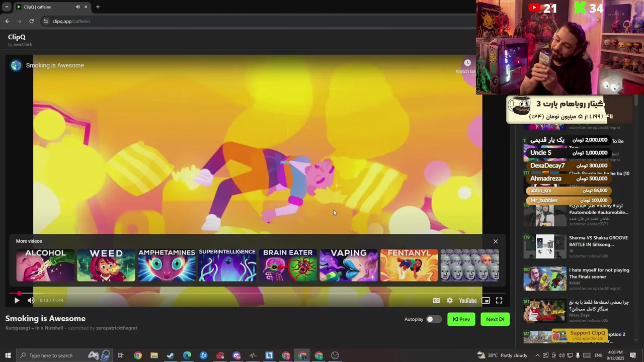Expand the browser tab search dropdown

click(6, 7)
